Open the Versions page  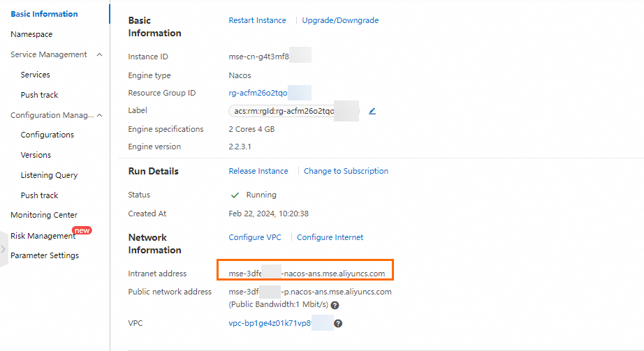tap(36, 155)
